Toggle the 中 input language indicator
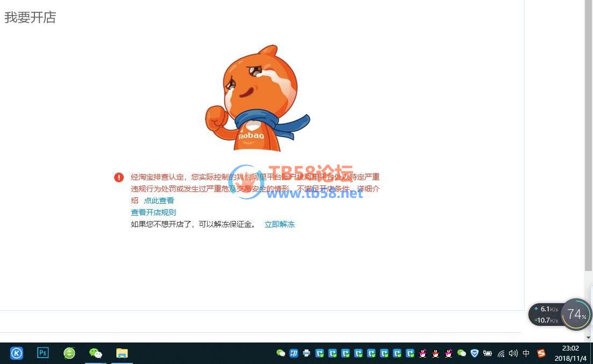The height and width of the screenshot is (364, 593). coord(526,353)
